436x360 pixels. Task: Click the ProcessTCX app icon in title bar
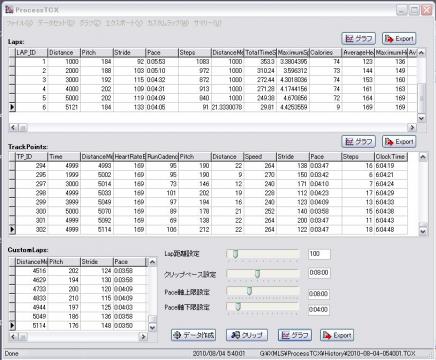coord(9,9)
